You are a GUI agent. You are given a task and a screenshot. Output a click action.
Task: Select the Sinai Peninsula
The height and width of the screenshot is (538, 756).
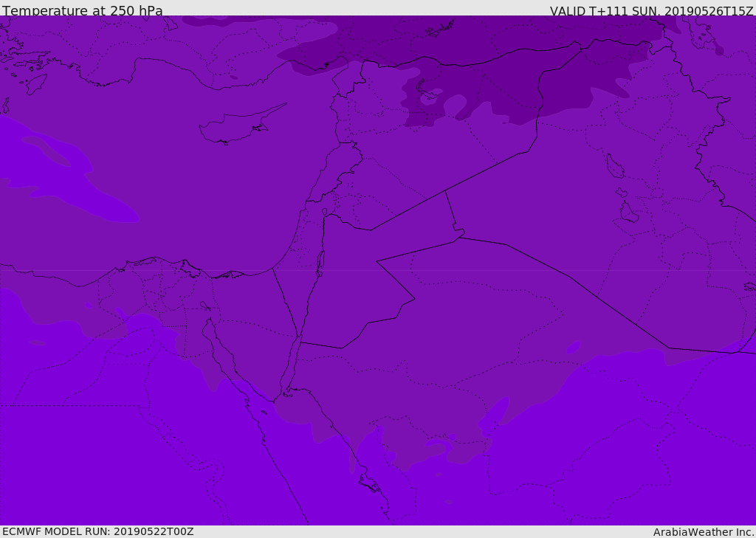coord(255,332)
